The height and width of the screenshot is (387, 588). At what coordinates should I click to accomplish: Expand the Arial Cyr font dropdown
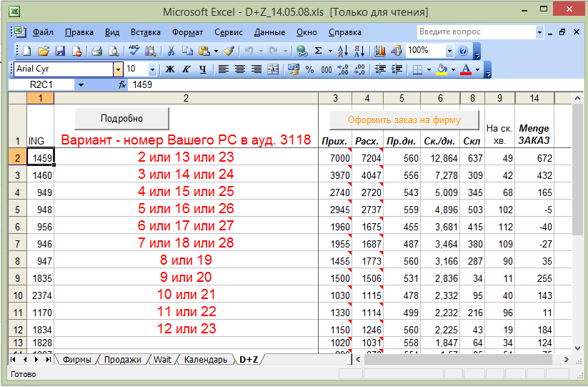tap(118, 69)
